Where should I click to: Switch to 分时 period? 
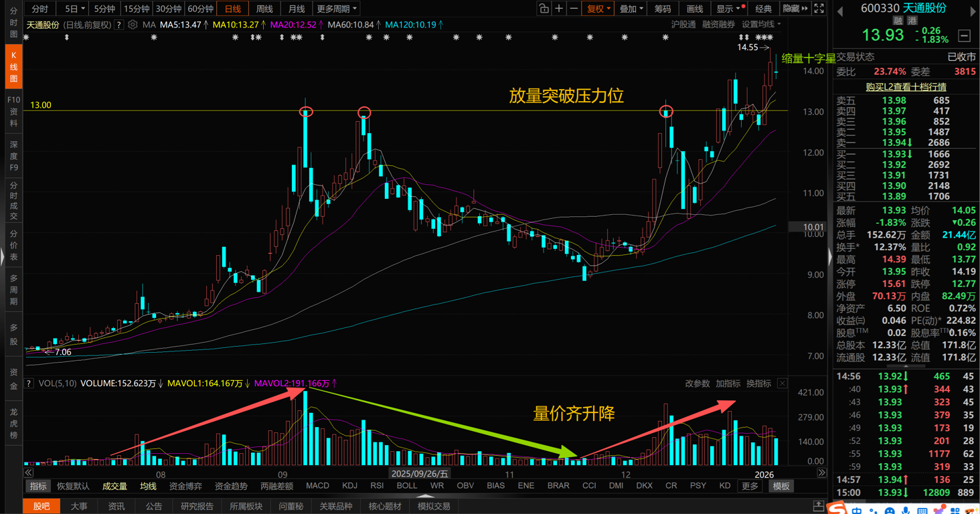click(x=39, y=9)
